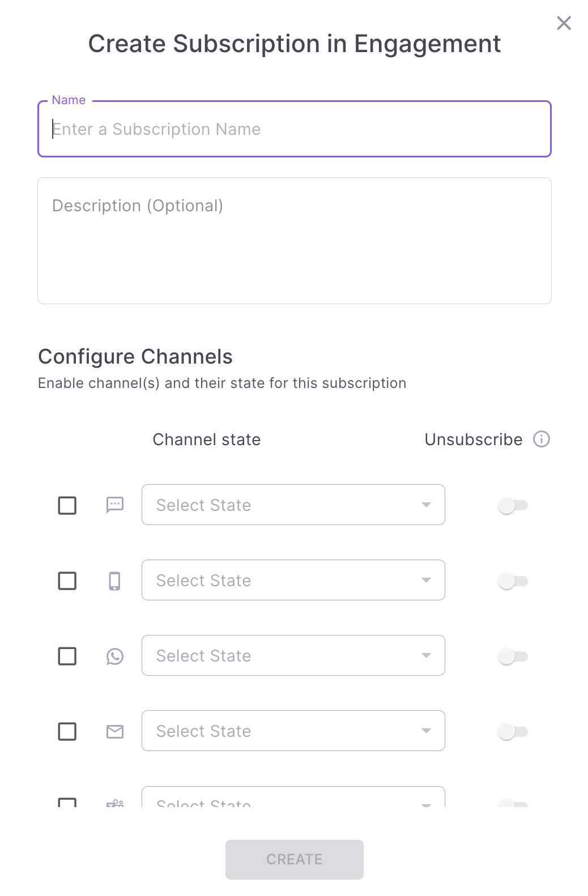588x896 pixels.
Task: Click the WhatsApp channel icon
Action: click(x=115, y=656)
